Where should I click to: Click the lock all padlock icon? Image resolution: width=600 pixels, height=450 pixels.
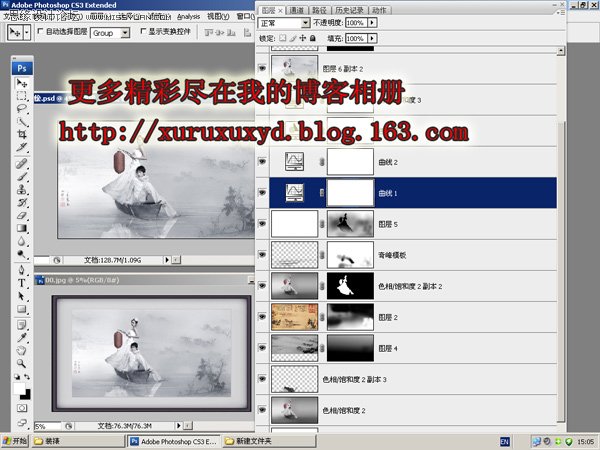(313, 38)
